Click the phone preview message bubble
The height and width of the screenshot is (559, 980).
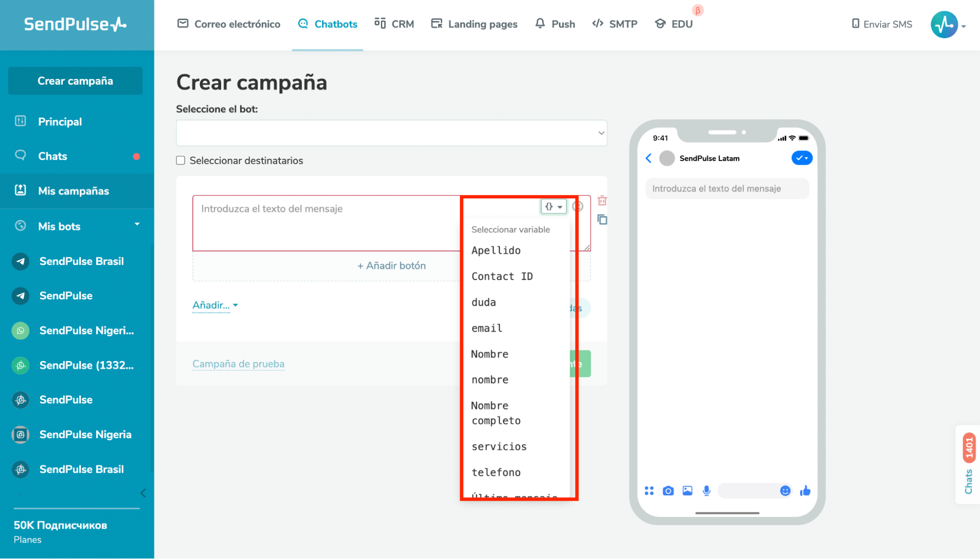tap(727, 189)
